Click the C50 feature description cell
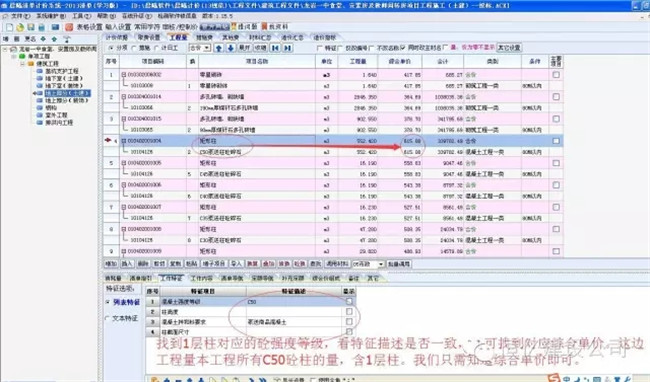The width and height of the screenshot is (650, 382). [294, 302]
